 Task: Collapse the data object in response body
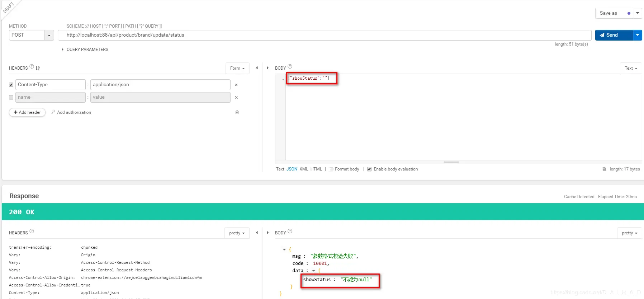(x=314, y=271)
